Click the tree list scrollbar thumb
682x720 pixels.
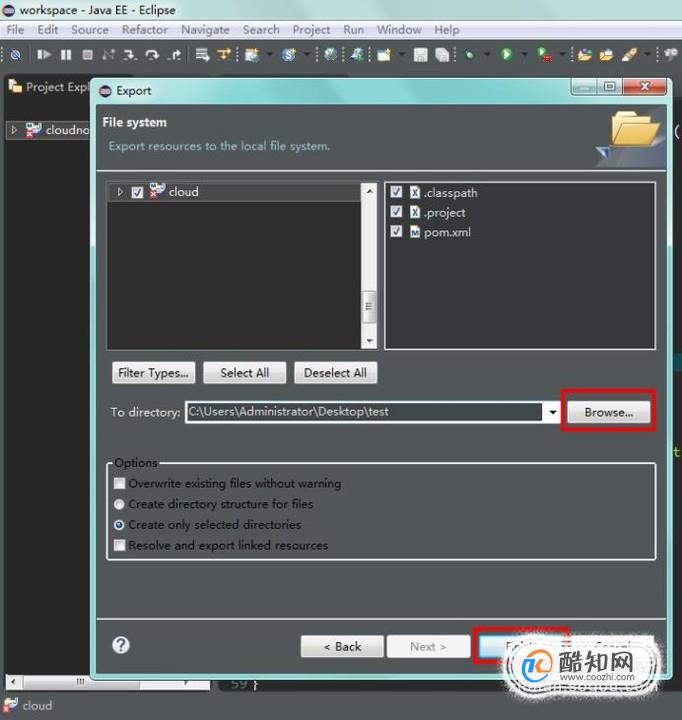(369, 306)
